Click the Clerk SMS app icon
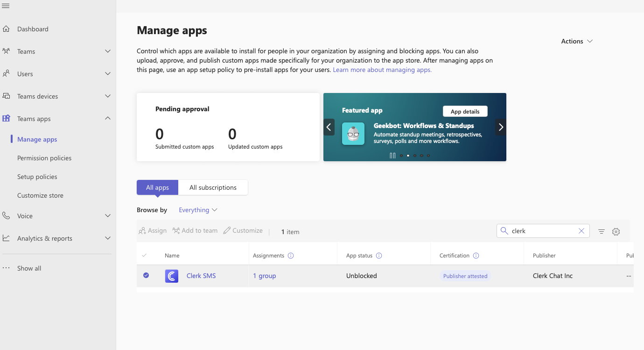644x350 pixels. (x=172, y=276)
